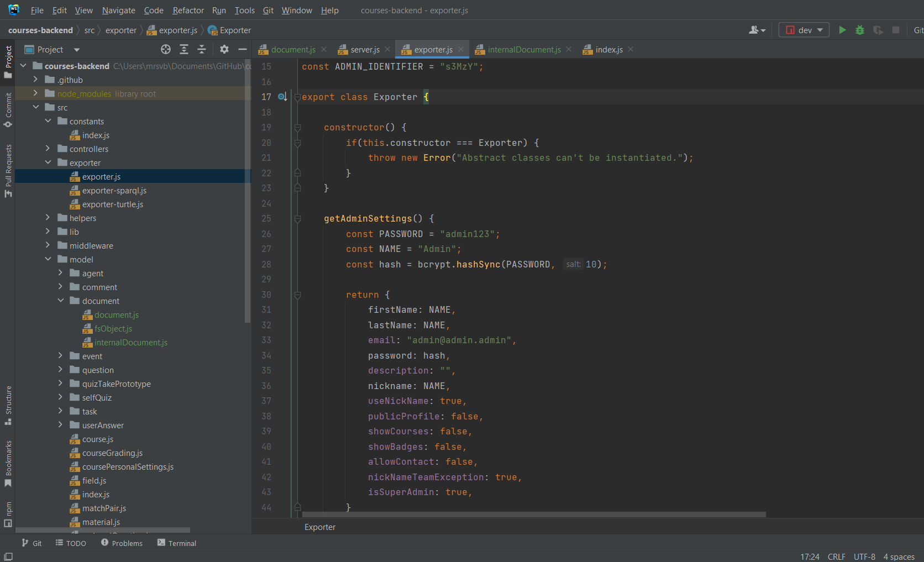924x562 pixels.
Task: Open the Terminal tool window
Action: click(x=177, y=543)
